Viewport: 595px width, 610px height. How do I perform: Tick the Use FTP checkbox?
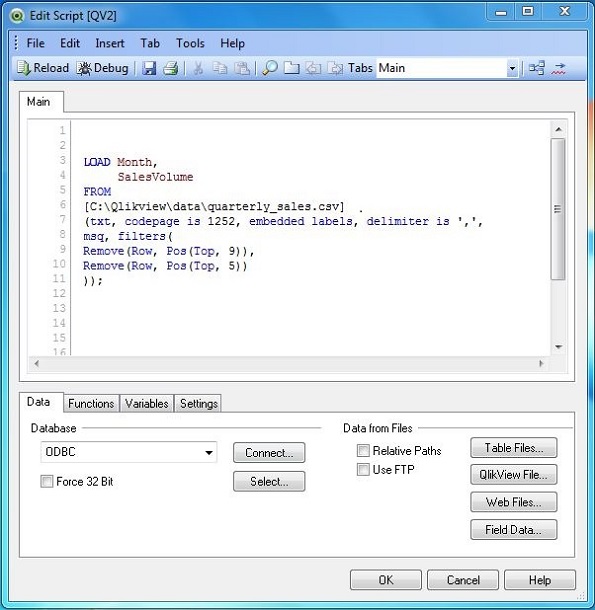(x=363, y=470)
